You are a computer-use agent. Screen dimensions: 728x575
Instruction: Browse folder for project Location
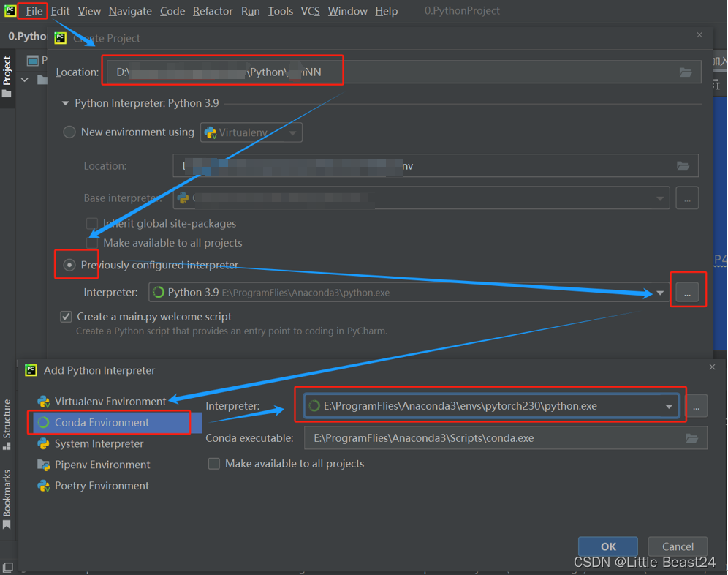click(x=686, y=72)
